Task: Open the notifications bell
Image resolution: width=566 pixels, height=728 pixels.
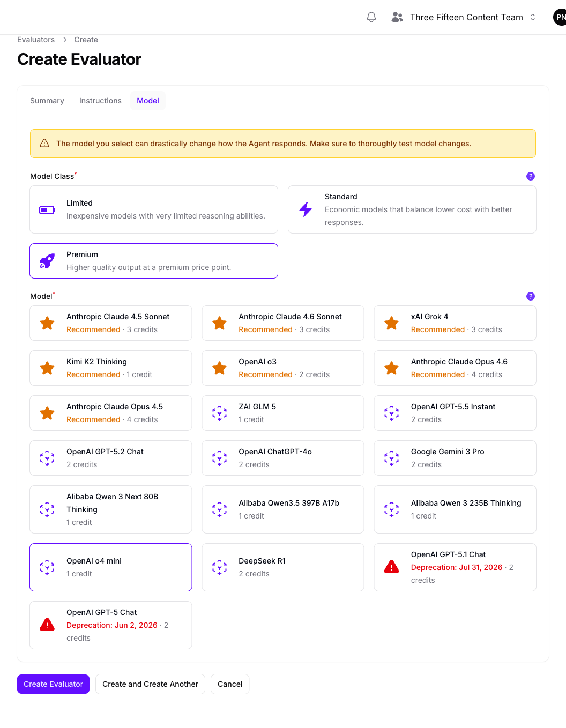Action: pyautogui.click(x=371, y=17)
